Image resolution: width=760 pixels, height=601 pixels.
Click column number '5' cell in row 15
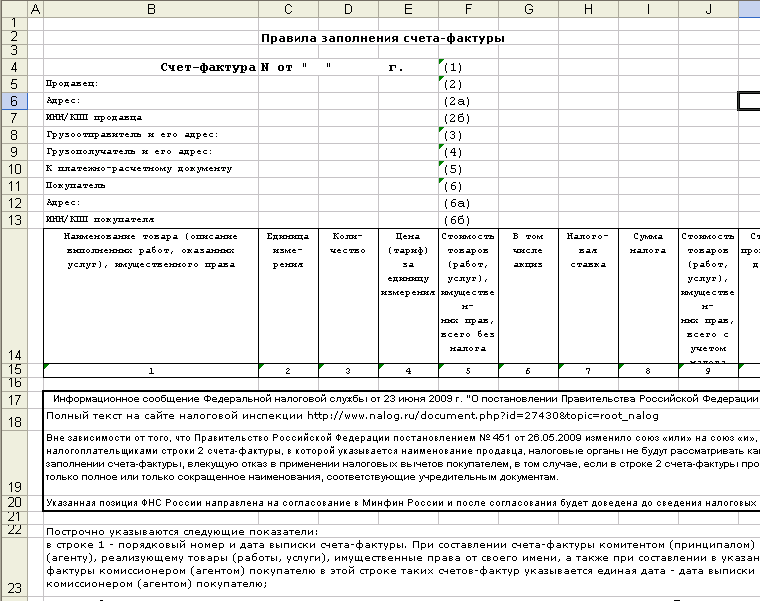468,370
